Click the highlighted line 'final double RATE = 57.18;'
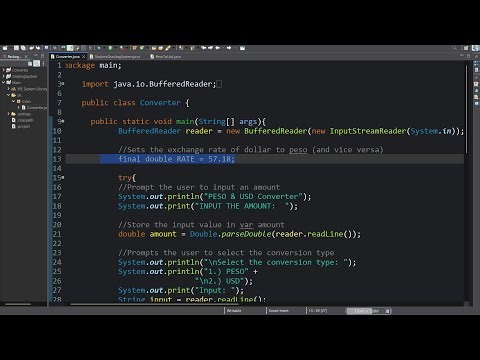This screenshot has width=480, height=360. tap(176, 159)
